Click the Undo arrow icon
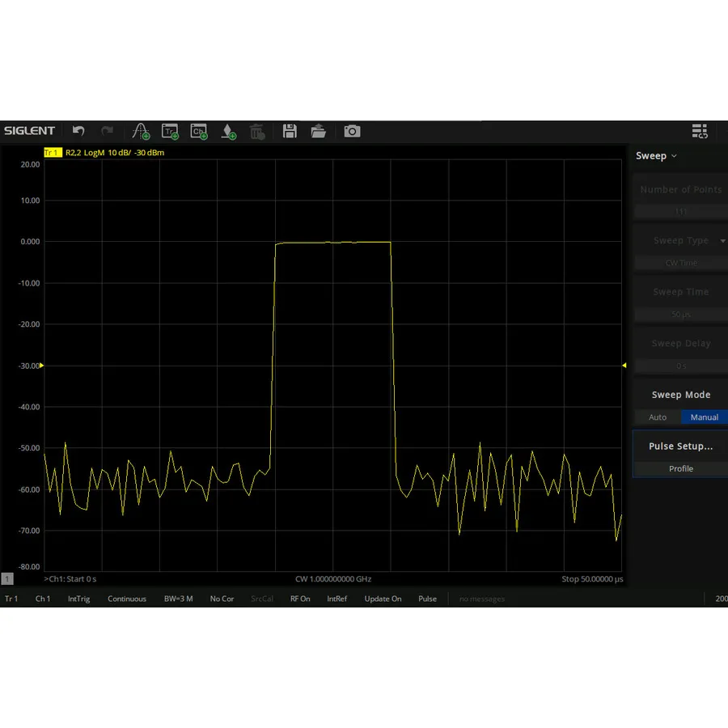This screenshot has width=728, height=728. [x=78, y=131]
